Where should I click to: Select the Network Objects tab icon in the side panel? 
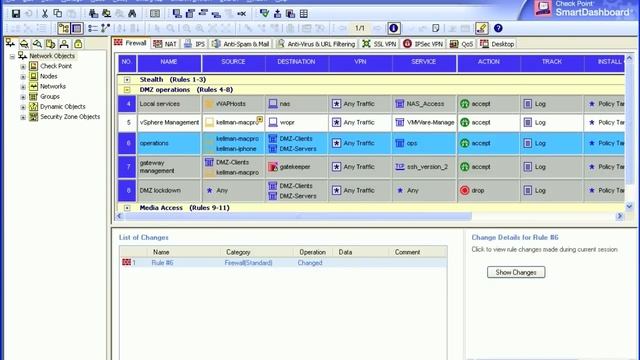click(10, 43)
